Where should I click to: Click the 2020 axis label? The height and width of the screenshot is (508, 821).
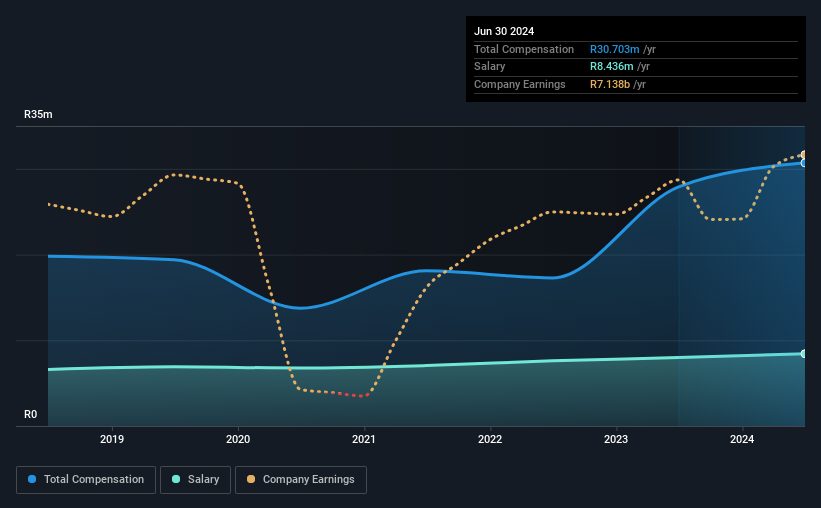click(x=238, y=439)
